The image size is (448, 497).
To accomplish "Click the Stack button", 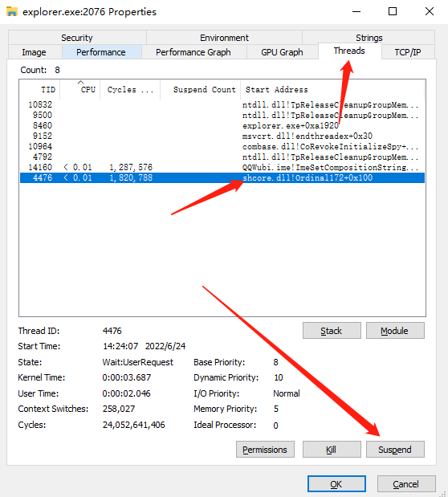I will click(332, 331).
